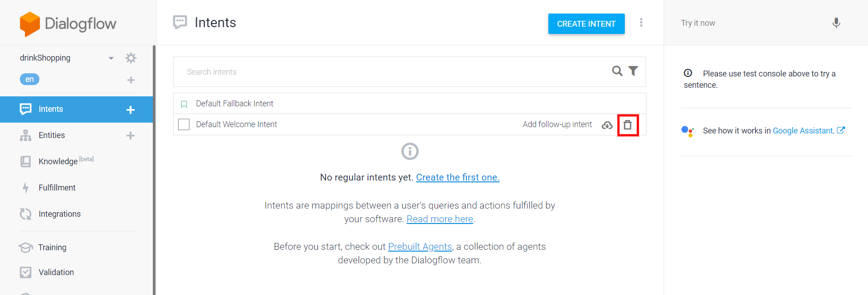This screenshot has width=868, height=295.
Task: Open Integrations section
Action: click(60, 214)
